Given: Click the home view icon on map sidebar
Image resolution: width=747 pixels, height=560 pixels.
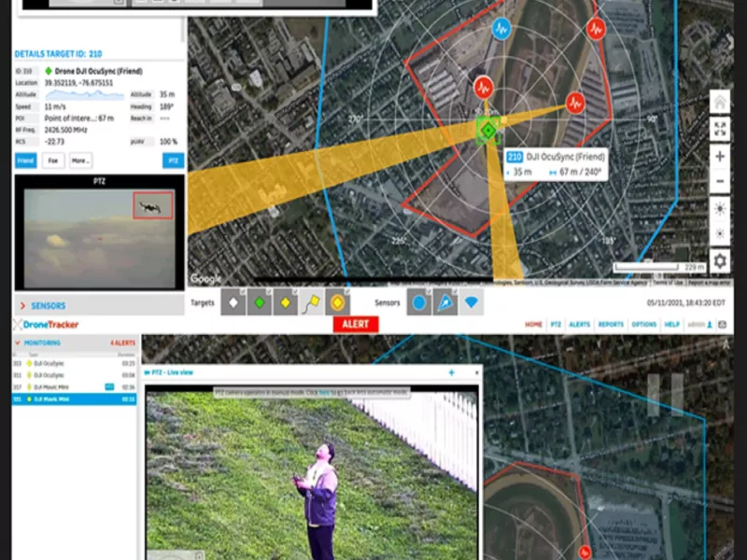Looking at the screenshot, I should tap(721, 101).
